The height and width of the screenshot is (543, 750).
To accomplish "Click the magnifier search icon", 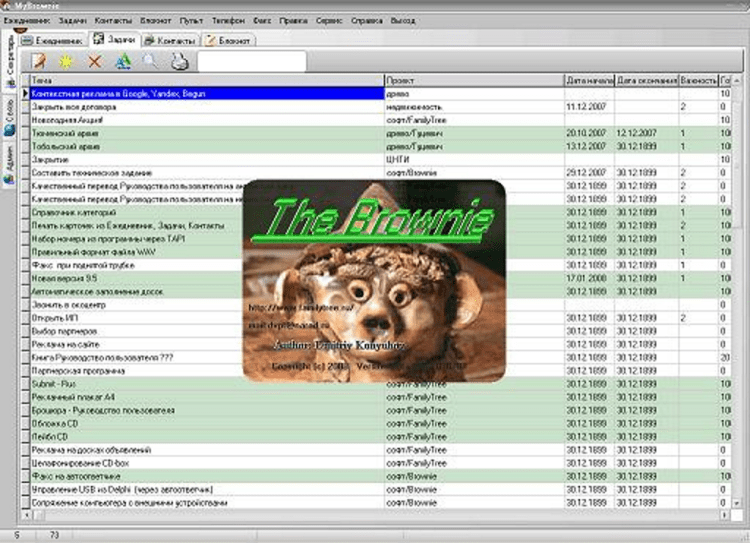I will coord(150,62).
